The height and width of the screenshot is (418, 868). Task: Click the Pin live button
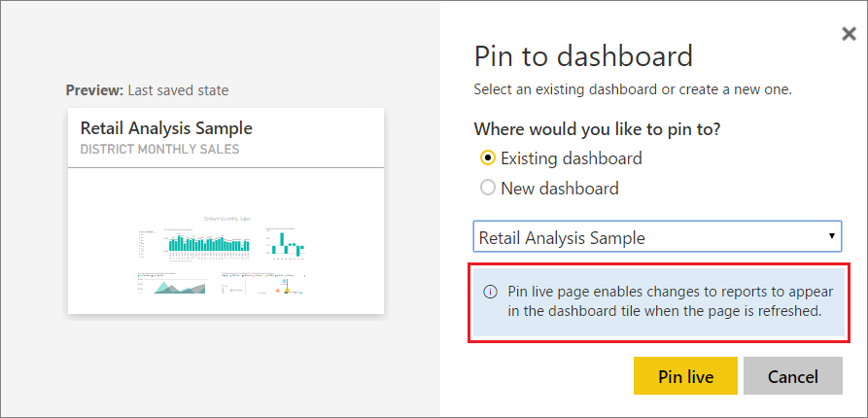tap(685, 376)
